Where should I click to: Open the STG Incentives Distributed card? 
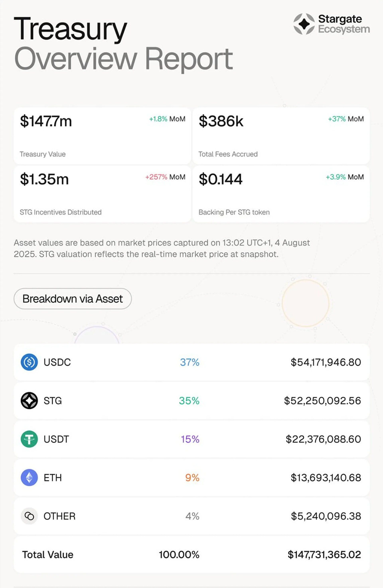[102, 194]
